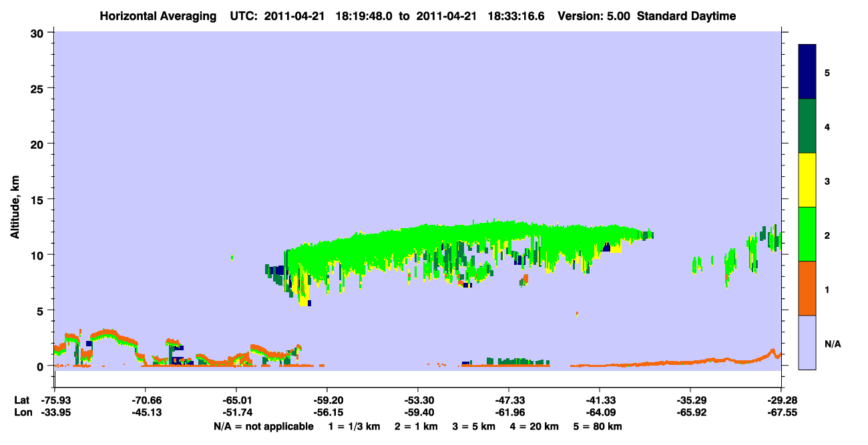The width and height of the screenshot is (868, 445).
Task: Click the 'Standard Daytime' text
Action: pyautogui.click(x=686, y=16)
